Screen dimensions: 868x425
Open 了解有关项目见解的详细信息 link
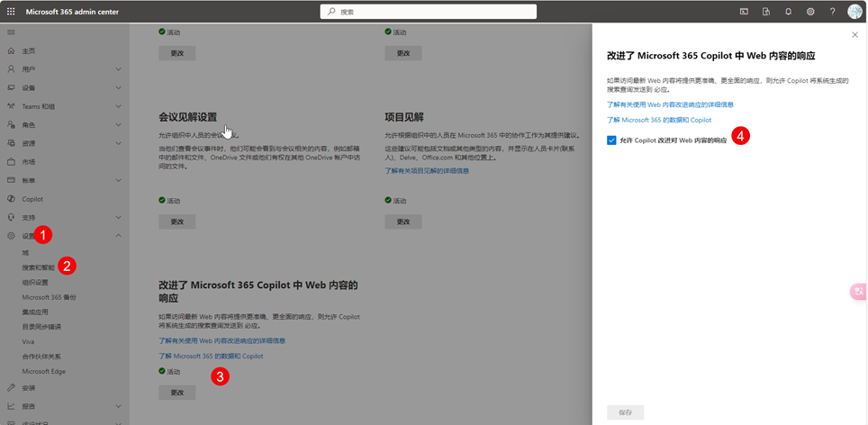coord(428,171)
